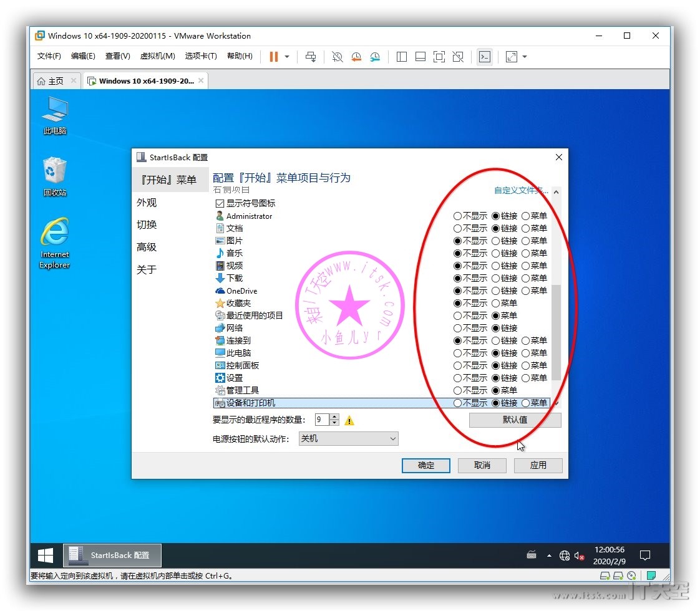Close the Windows 10 x64-1909 tab

pyautogui.click(x=201, y=80)
